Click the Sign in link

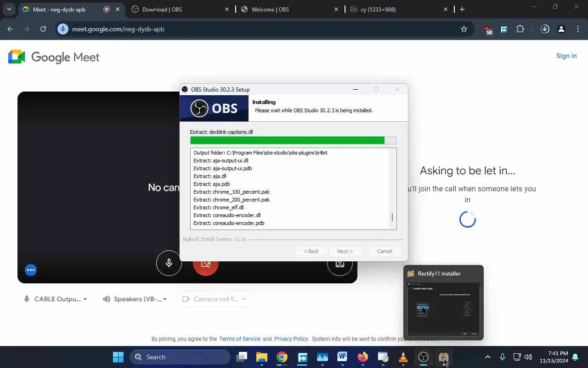tap(566, 56)
